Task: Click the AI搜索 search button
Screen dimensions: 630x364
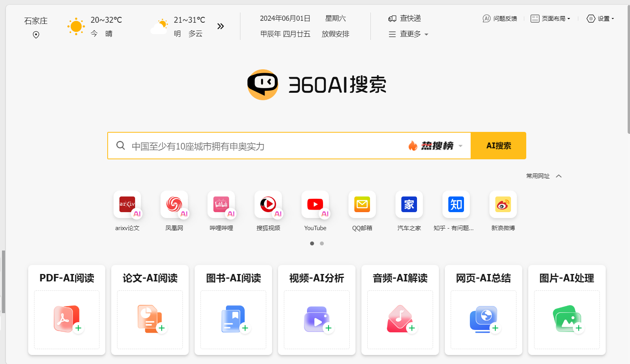Action: (498, 145)
